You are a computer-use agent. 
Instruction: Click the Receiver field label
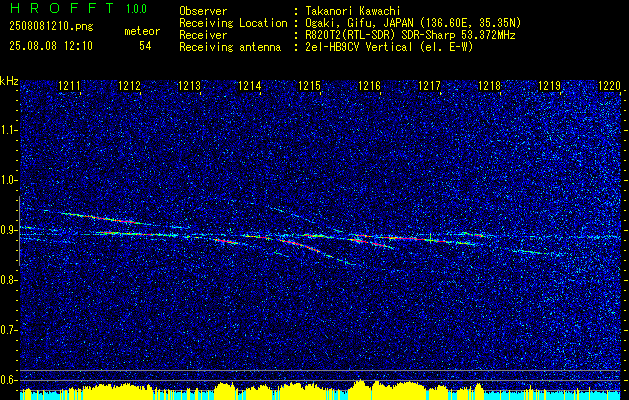coord(203,35)
